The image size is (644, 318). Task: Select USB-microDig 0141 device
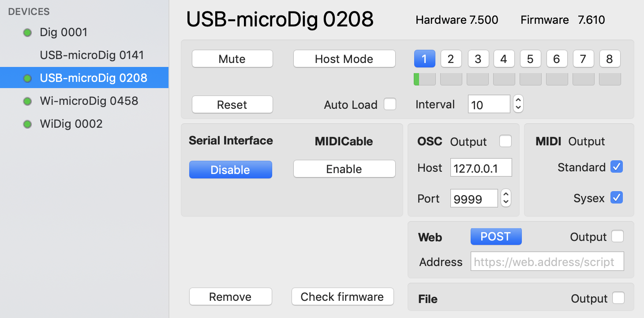point(84,55)
